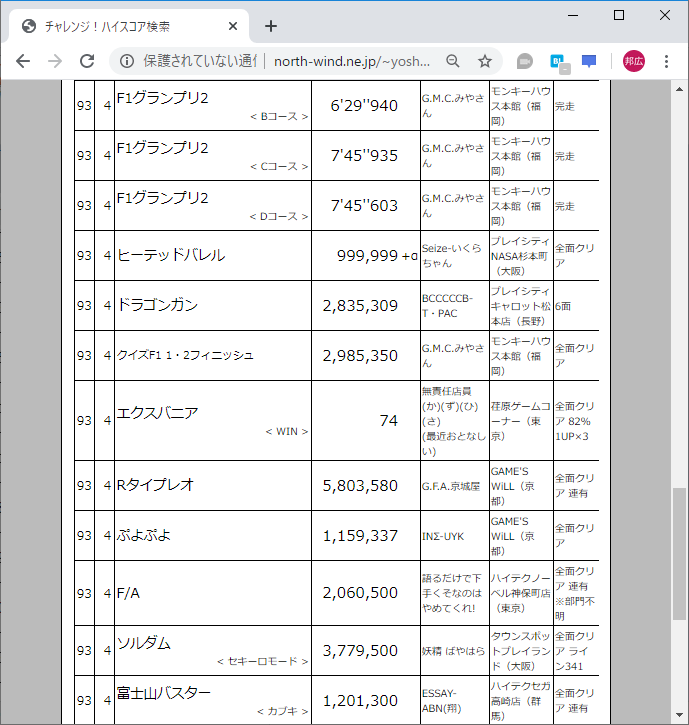Click the < Dコース > label
The height and width of the screenshot is (725, 689).
coord(279,216)
